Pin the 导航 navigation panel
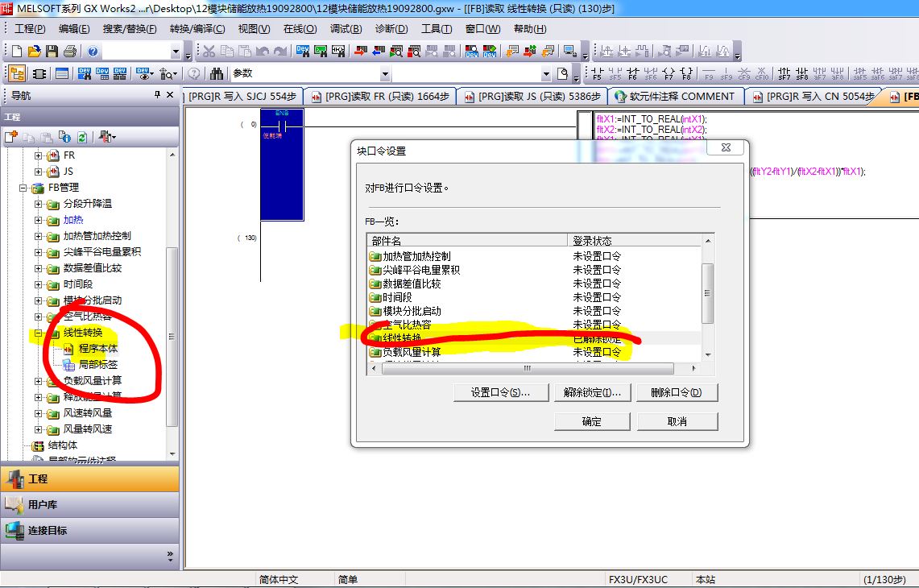This screenshot has width=919, height=588. point(157,95)
